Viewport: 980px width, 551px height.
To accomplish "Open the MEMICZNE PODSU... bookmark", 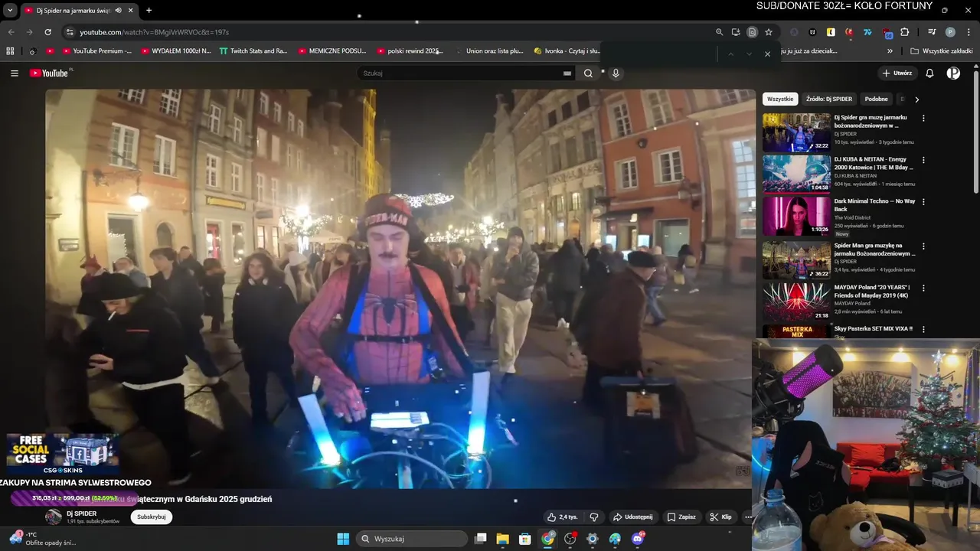I will pyautogui.click(x=331, y=51).
